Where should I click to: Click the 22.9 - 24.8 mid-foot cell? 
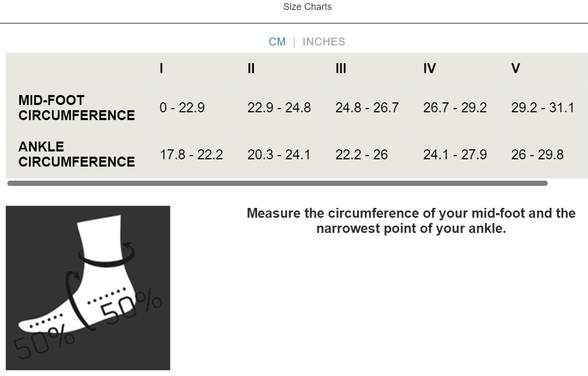(279, 108)
